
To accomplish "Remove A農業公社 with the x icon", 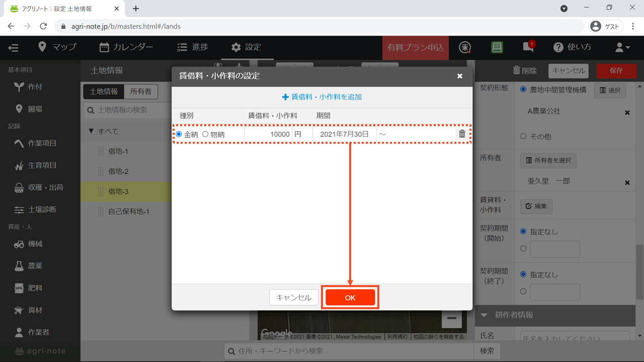I will [627, 113].
